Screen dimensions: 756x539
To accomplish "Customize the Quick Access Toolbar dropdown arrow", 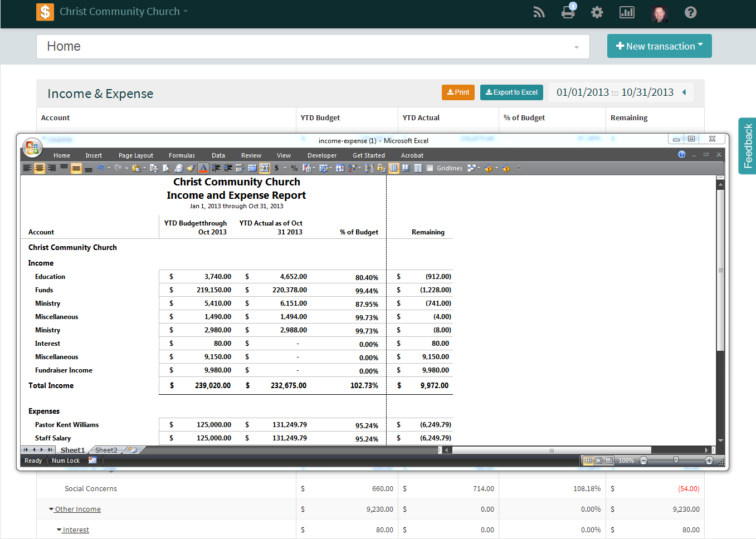I will [x=519, y=168].
